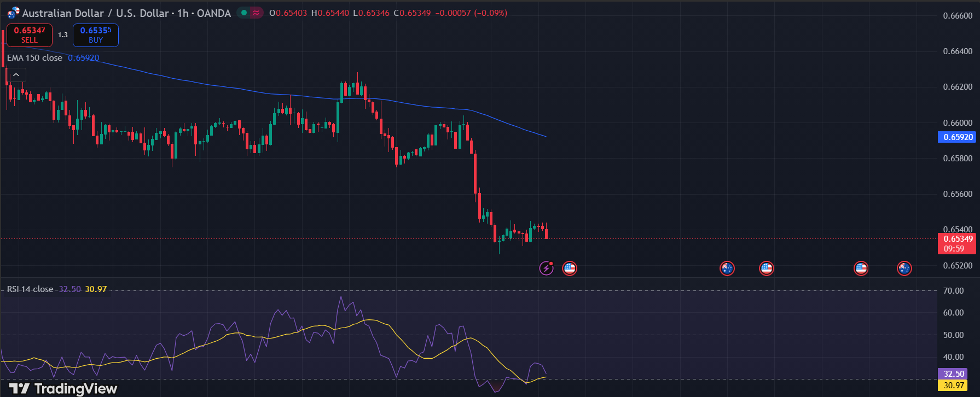Screen dimensions: 980x397
Task: Click the 0.65800 price axis label
Action: click(x=958, y=159)
